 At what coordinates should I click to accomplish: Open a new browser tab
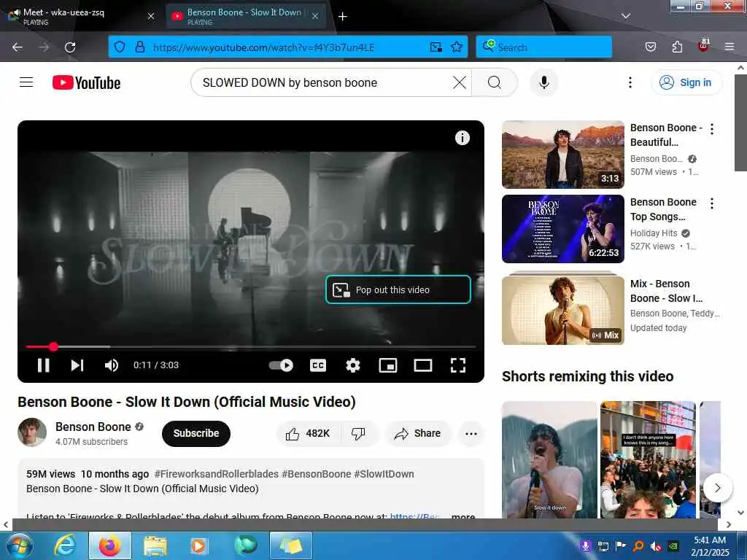click(x=342, y=16)
